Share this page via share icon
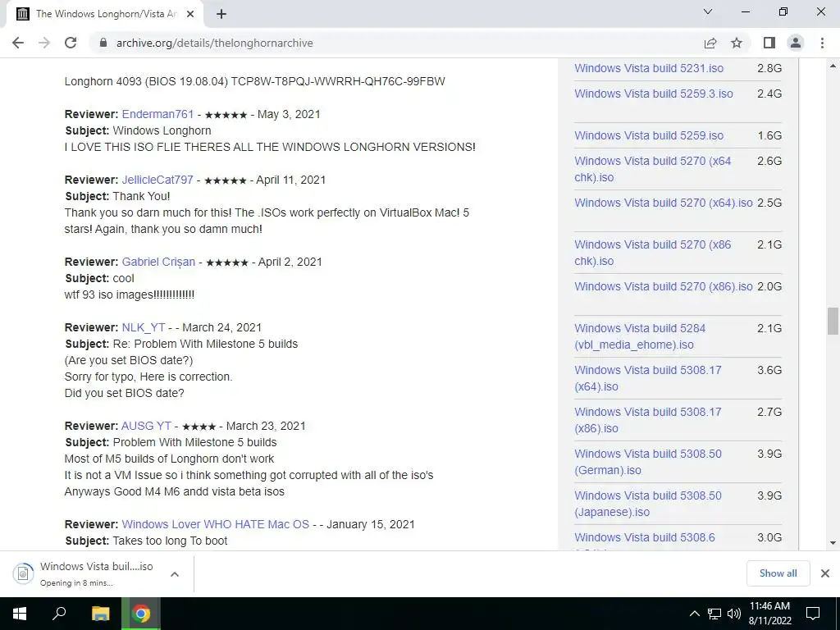Image resolution: width=840 pixels, height=630 pixels. [710, 43]
